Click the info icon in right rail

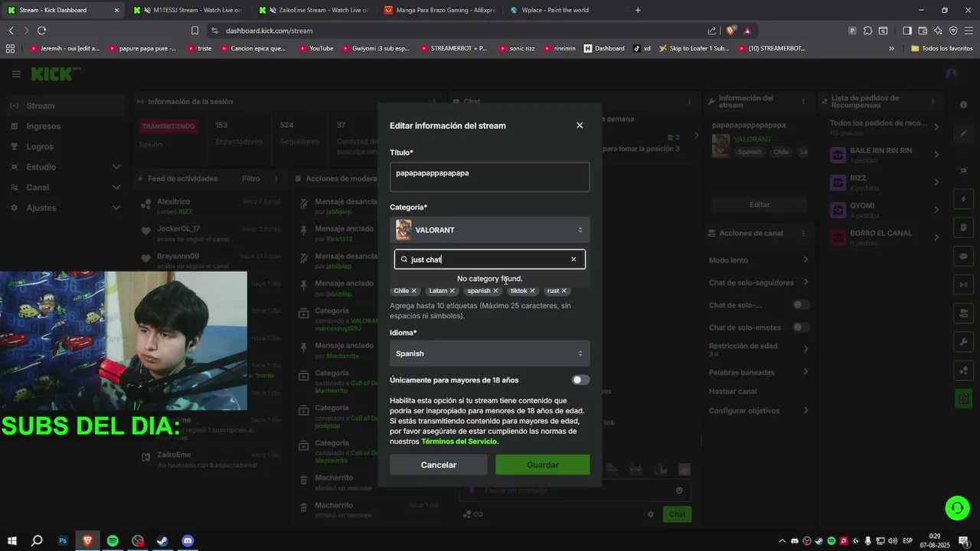pyautogui.click(x=963, y=105)
